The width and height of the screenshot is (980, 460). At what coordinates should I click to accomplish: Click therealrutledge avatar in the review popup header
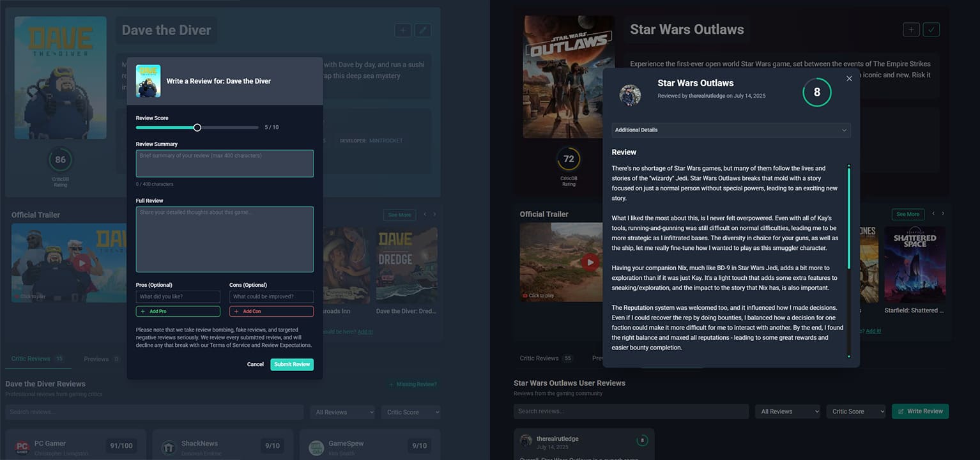(x=630, y=95)
